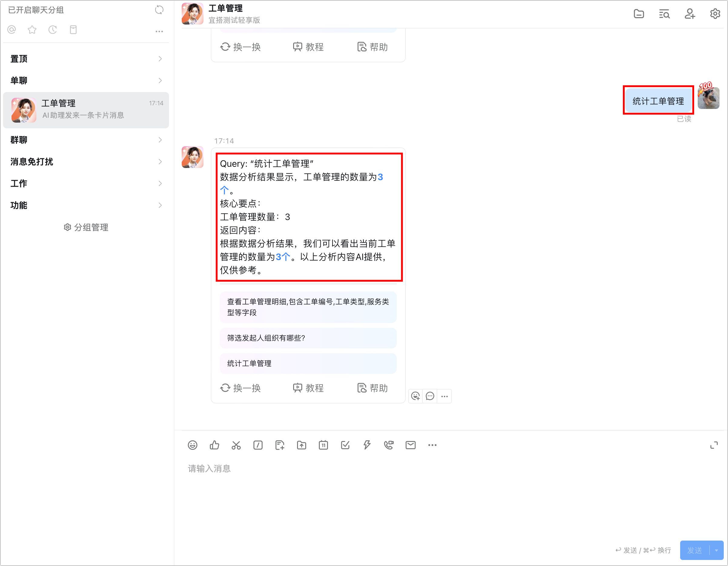
Task: Open chat settings gear icon
Action: 715,14
